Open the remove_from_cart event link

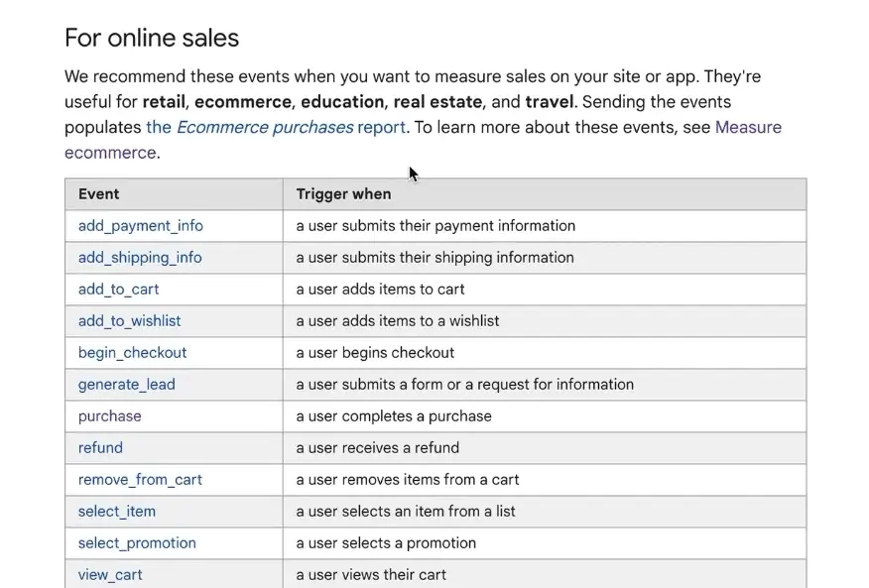coord(138,479)
